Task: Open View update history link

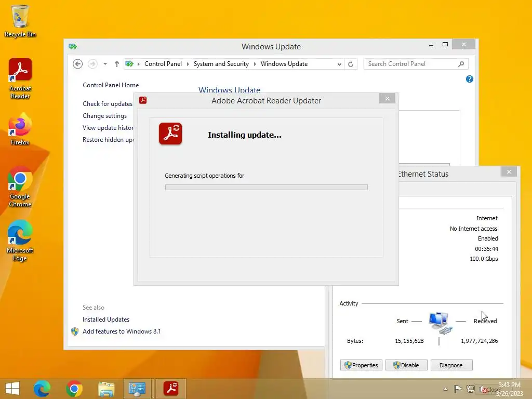Action: click(x=108, y=128)
